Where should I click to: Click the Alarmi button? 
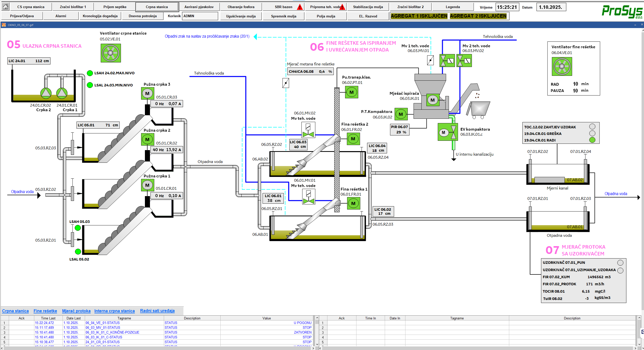(x=61, y=16)
